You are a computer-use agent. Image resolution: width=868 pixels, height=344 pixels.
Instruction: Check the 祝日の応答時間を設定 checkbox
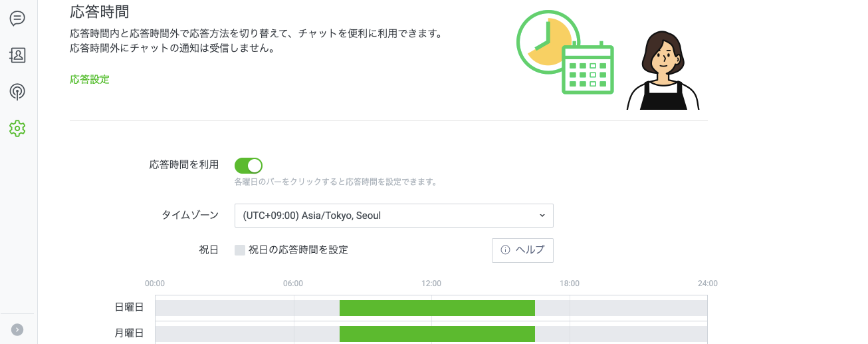tap(240, 250)
